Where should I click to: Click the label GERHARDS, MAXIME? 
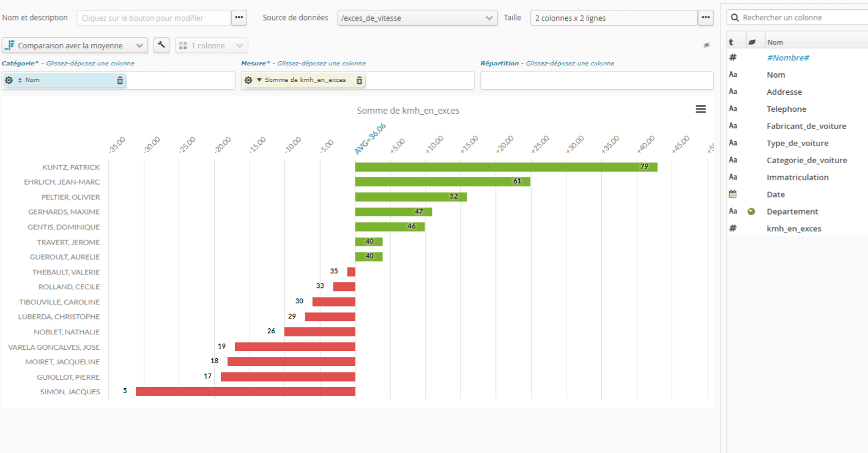64,212
